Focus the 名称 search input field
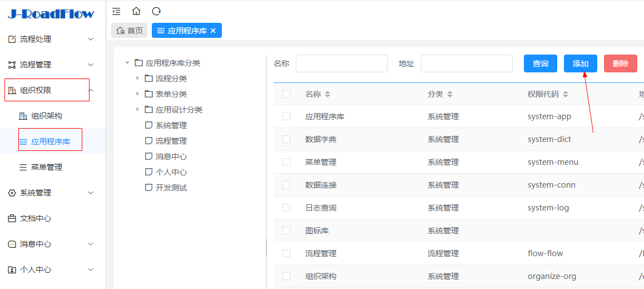 [x=341, y=63]
